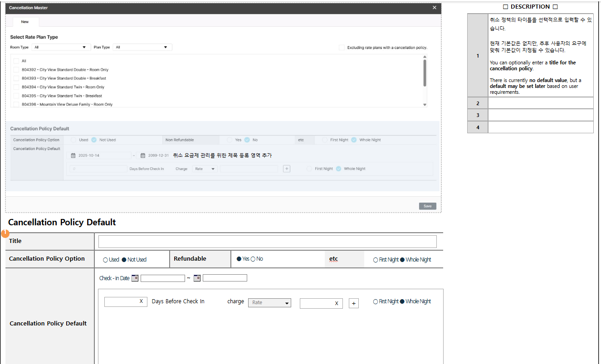Enable Excluding rate plans with a cancellation policy
This screenshot has width=601, height=364.
tap(342, 48)
